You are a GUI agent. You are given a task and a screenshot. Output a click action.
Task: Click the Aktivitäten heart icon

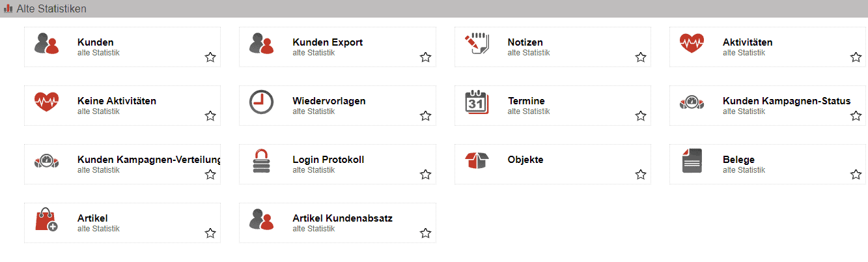pos(692,43)
